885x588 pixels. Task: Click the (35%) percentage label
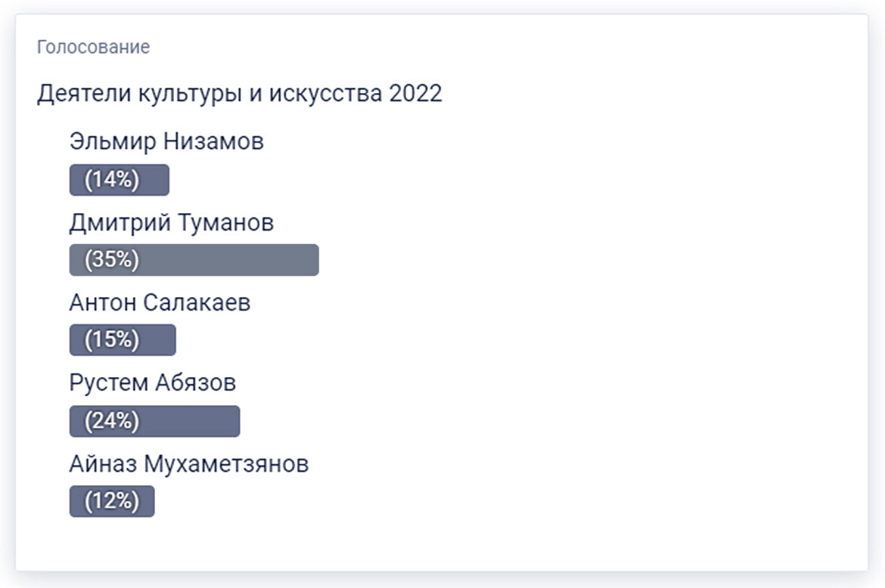[112, 260]
